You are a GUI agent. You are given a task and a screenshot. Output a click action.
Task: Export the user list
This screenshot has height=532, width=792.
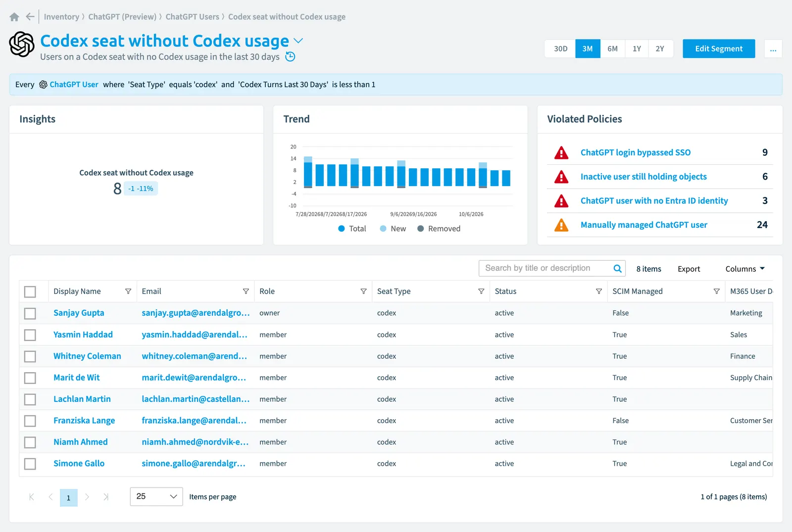(x=689, y=269)
